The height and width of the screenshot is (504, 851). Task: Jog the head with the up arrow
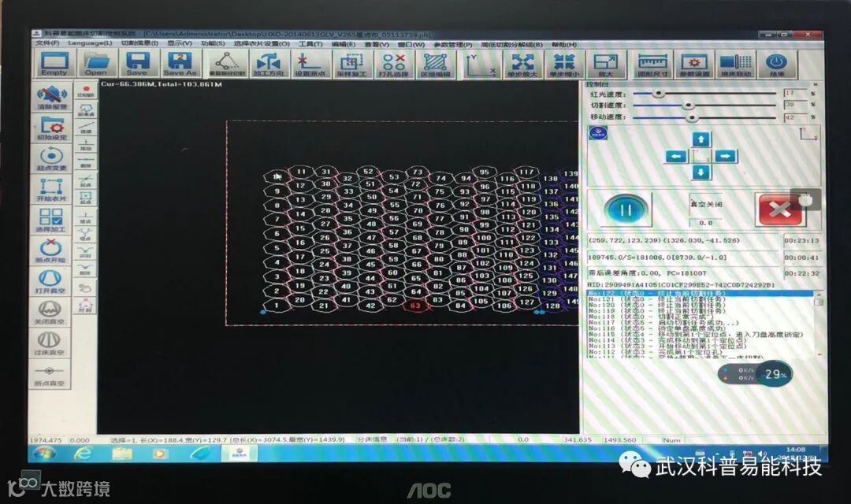click(700, 139)
